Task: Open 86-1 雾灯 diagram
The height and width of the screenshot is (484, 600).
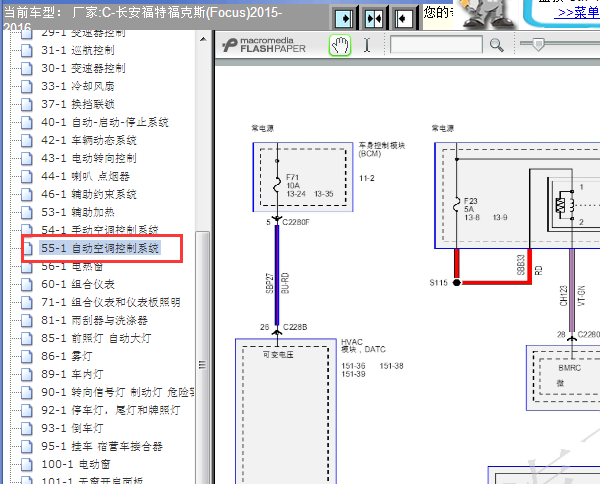Action: click(x=67, y=356)
